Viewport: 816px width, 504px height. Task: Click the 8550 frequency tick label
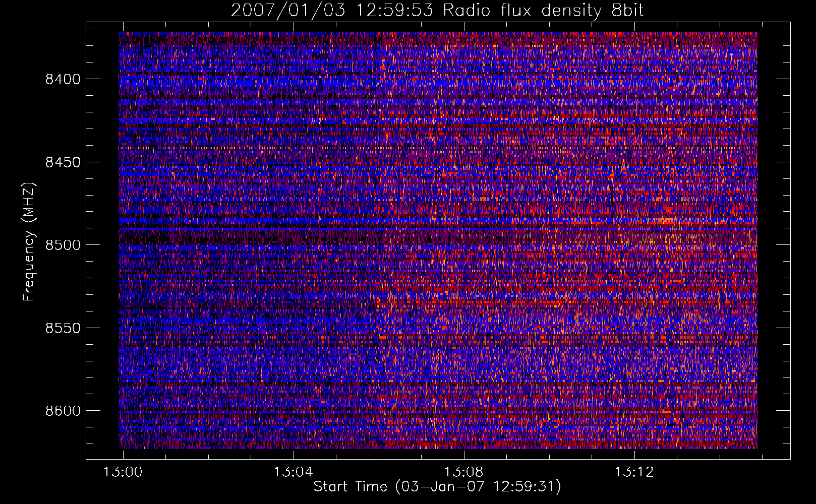tap(63, 328)
